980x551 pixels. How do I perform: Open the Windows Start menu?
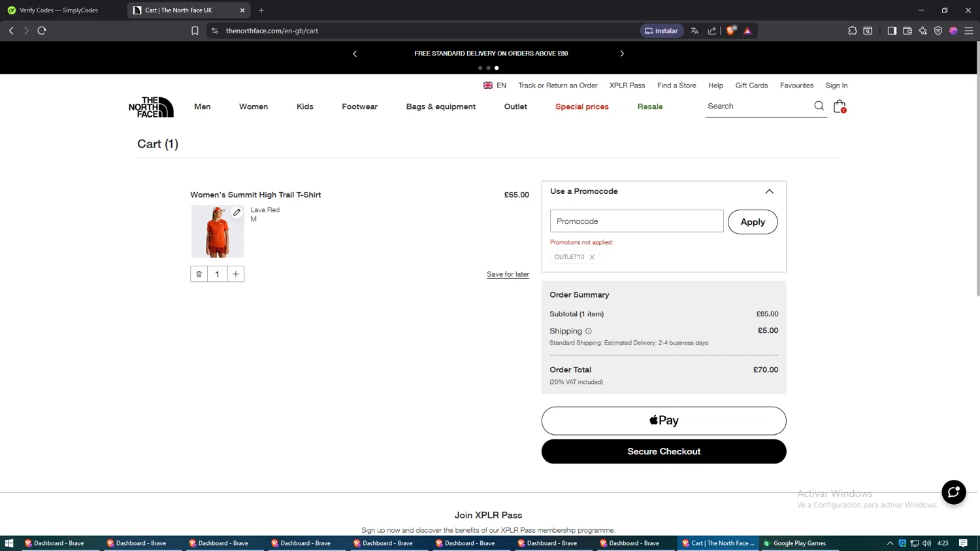(x=9, y=543)
